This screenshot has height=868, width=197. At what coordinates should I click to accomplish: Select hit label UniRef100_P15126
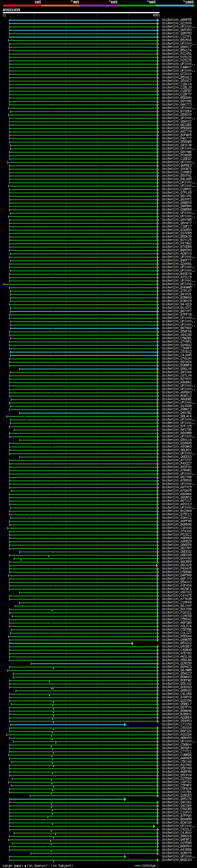177,57
